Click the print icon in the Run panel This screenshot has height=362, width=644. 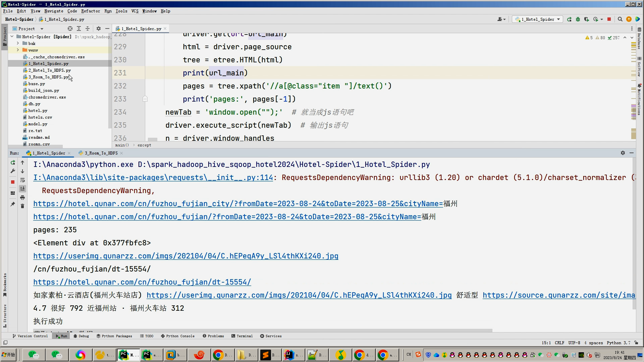click(22, 197)
